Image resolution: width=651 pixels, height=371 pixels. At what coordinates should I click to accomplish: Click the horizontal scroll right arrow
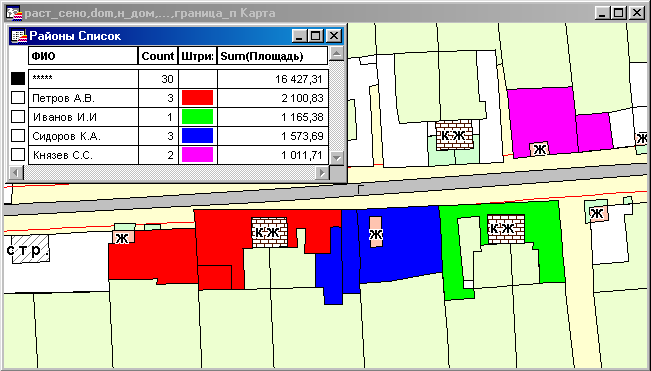click(322, 172)
